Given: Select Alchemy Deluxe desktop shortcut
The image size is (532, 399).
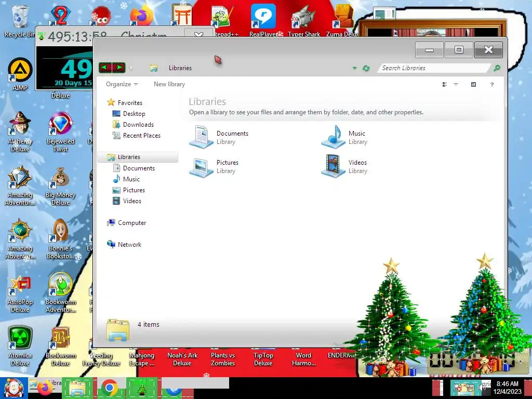Looking at the screenshot, I should pyautogui.click(x=20, y=131).
